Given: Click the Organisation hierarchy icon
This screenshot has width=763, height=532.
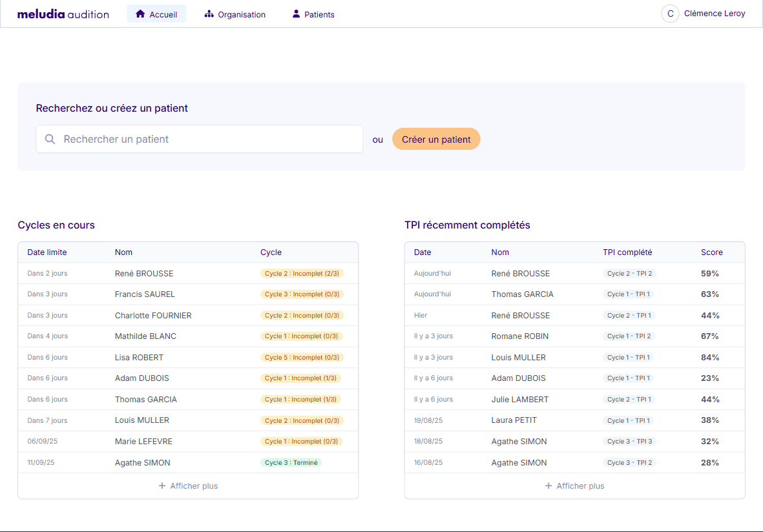Looking at the screenshot, I should tap(209, 14).
